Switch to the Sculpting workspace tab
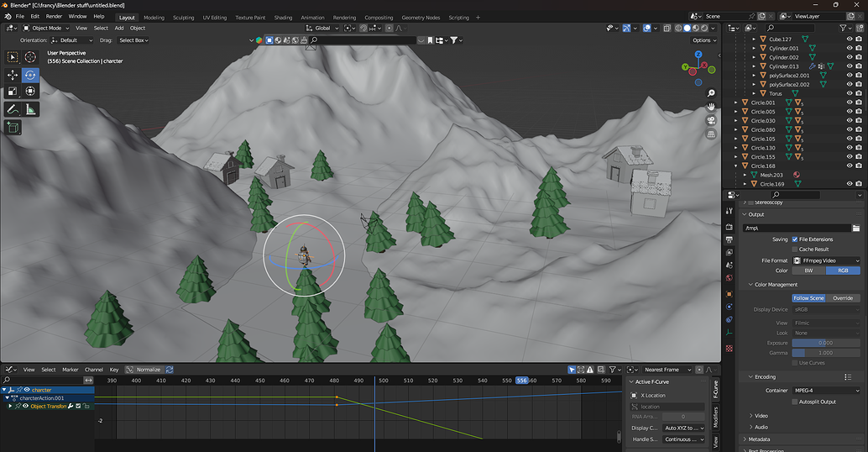868x452 pixels. (x=183, y=18)
